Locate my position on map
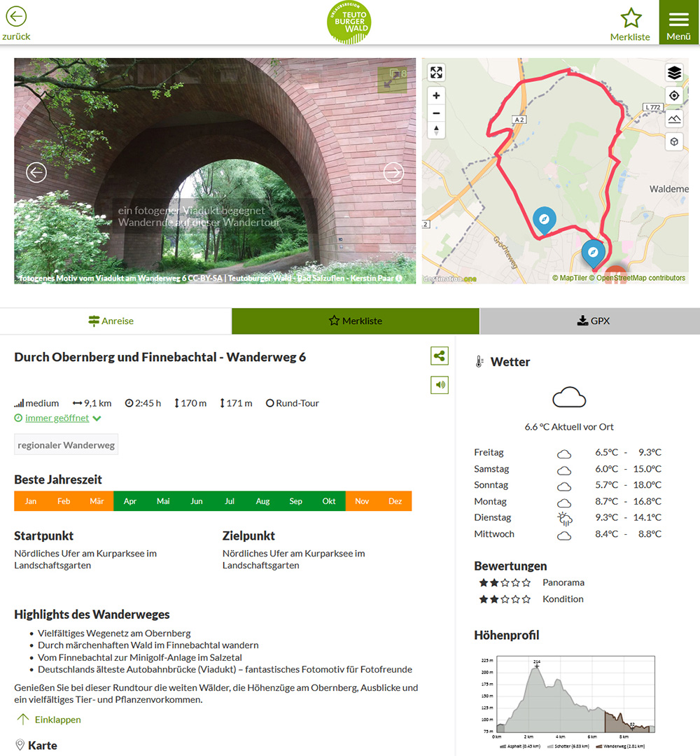This screenshot has width=700, height=756. pos(673,96)
